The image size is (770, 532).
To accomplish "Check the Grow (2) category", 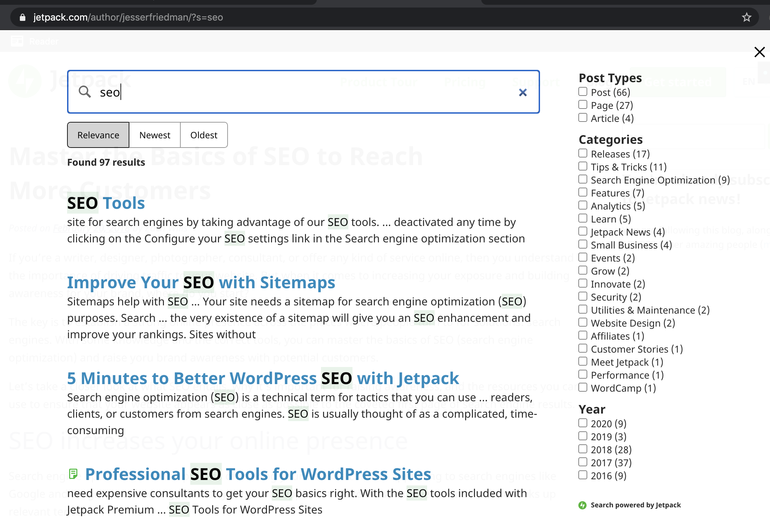I will coord(583,270).
